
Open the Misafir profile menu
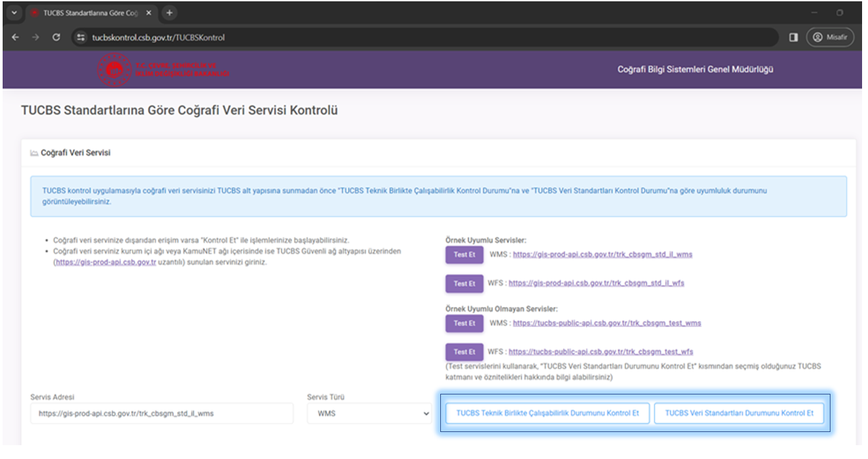[830, 38]
